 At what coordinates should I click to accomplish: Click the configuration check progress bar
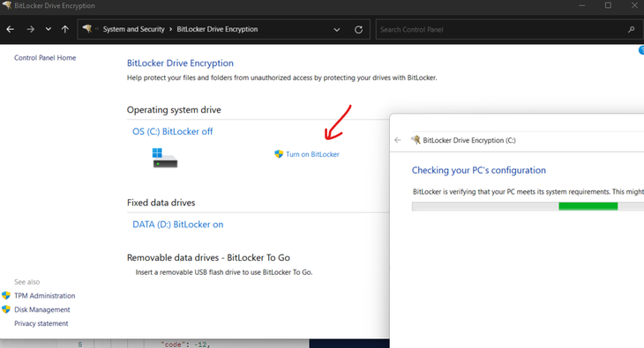[x=528, y=206]
